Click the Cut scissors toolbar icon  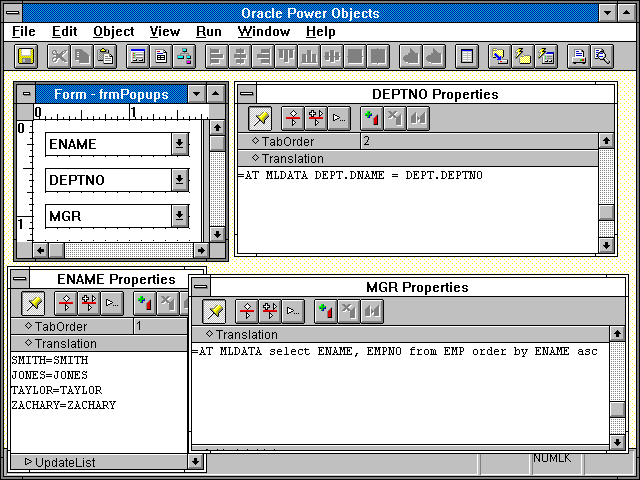(x=60, y=56)
